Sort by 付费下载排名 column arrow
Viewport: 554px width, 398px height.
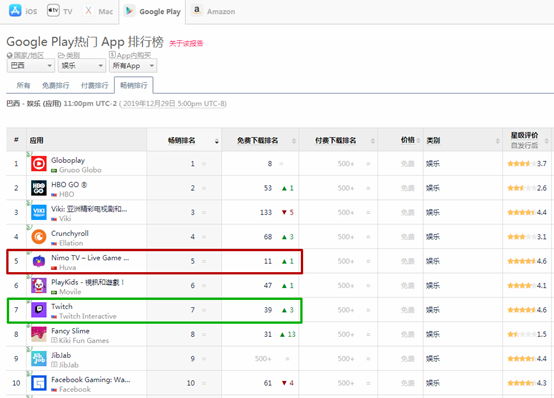tap(373, 141)
